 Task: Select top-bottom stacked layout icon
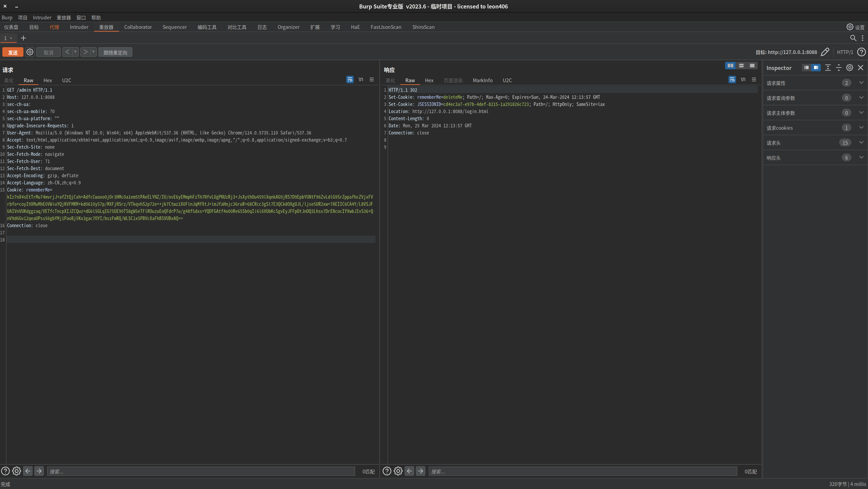(x=741, y=66)
